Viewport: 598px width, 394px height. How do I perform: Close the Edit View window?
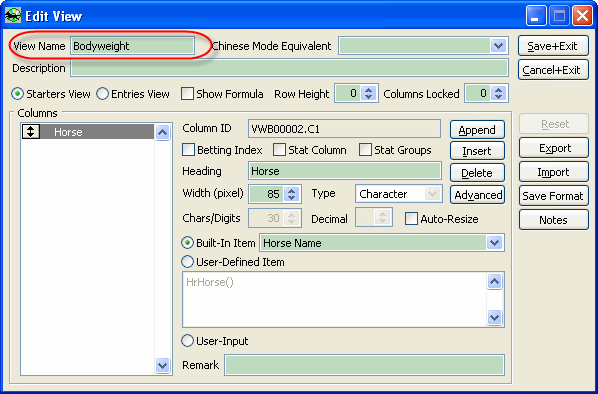[x=582, y=16]
